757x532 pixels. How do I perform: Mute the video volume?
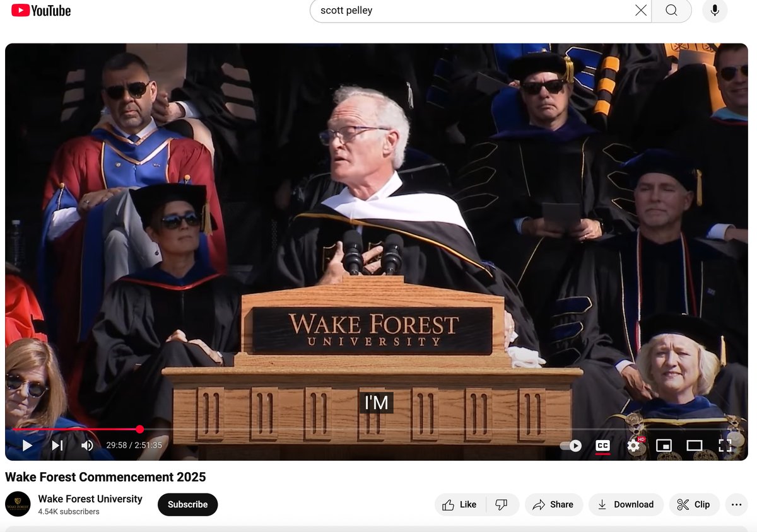click(x=86, y=446)
